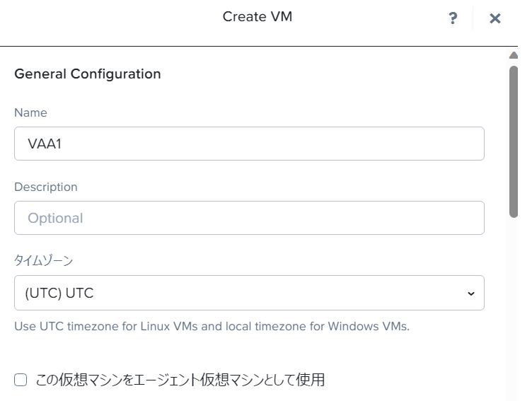Click the Optional placeholder text
This screenshot has width=532, height=401.
[55, 218]
